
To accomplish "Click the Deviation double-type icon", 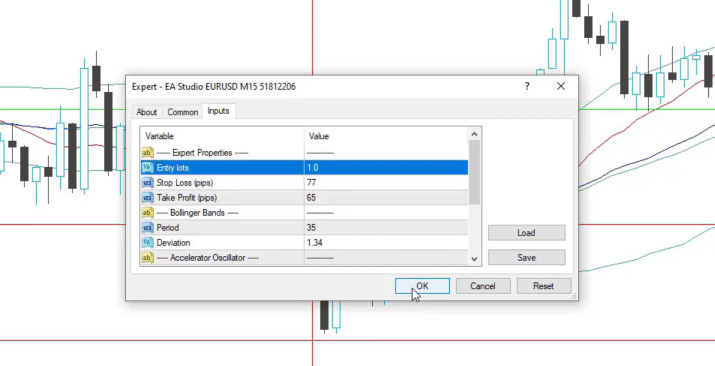I will 147,243.
